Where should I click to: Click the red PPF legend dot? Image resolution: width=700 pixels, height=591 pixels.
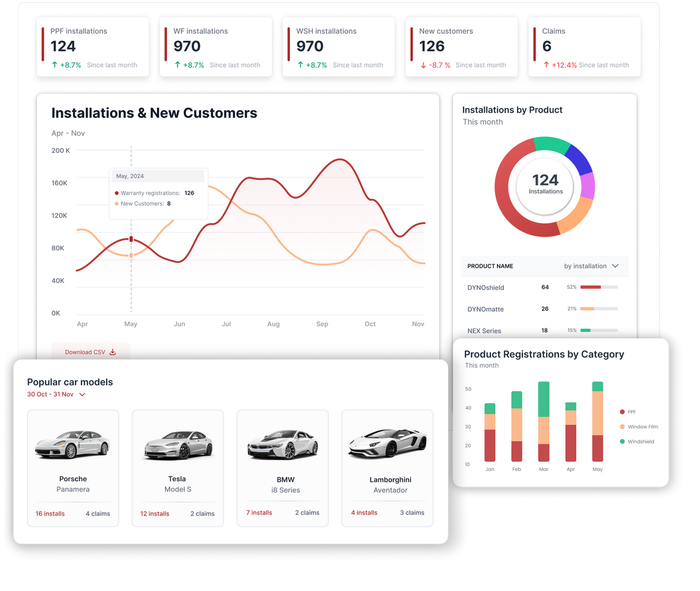[622, 412]
